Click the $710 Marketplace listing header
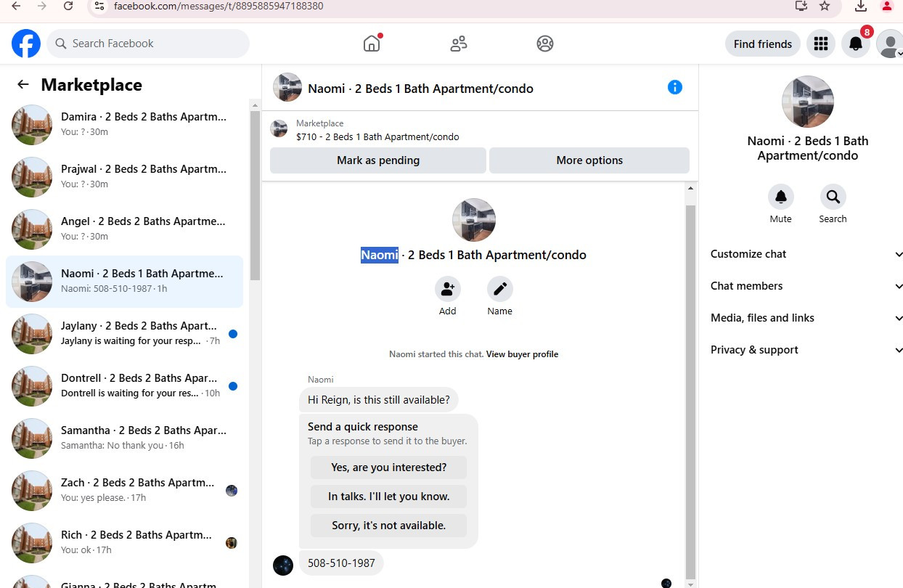This screenshot has height=588, width=903. coord(377,136)
